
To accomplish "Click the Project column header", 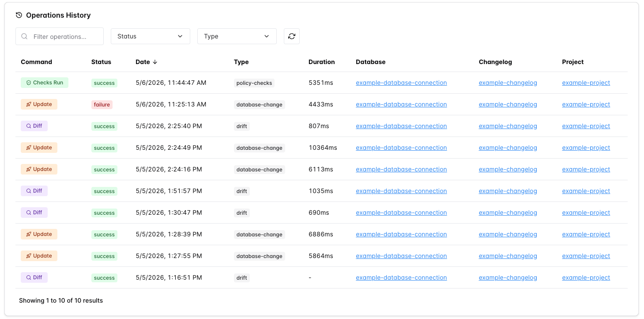I will [x=573, y=62].
